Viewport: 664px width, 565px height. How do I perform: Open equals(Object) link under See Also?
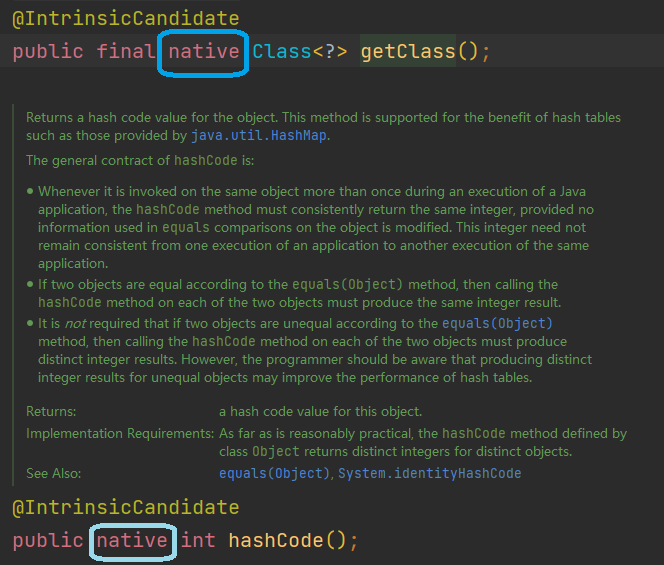point(274,473)
